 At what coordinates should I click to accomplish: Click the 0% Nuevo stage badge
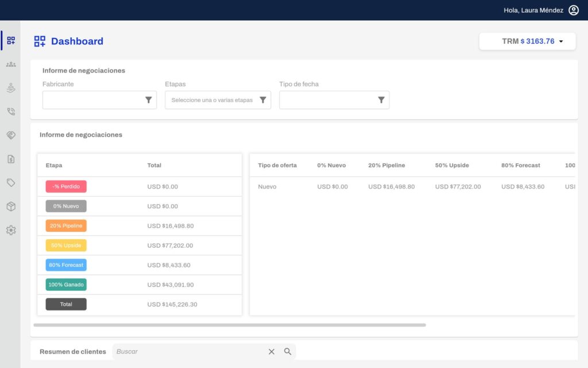point(66,206)
